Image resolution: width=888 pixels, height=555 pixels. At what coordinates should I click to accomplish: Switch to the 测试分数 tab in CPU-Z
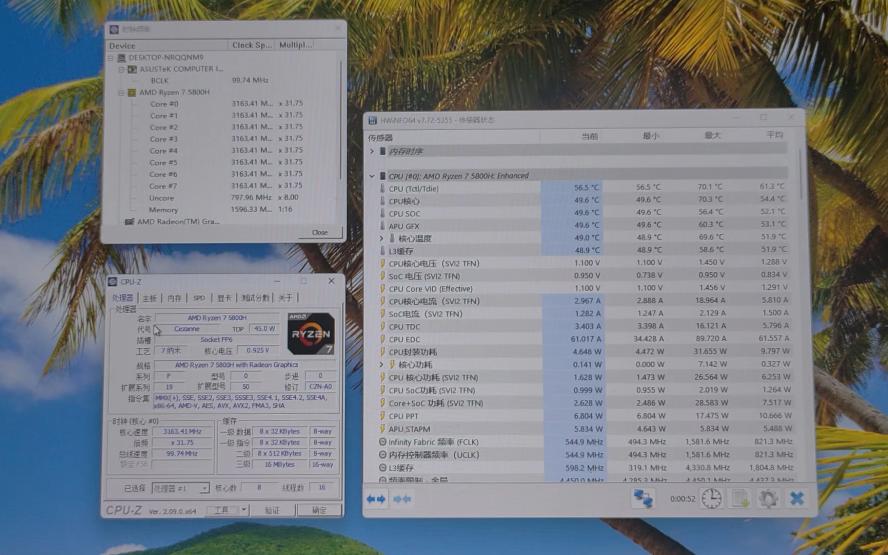[255, 298]
